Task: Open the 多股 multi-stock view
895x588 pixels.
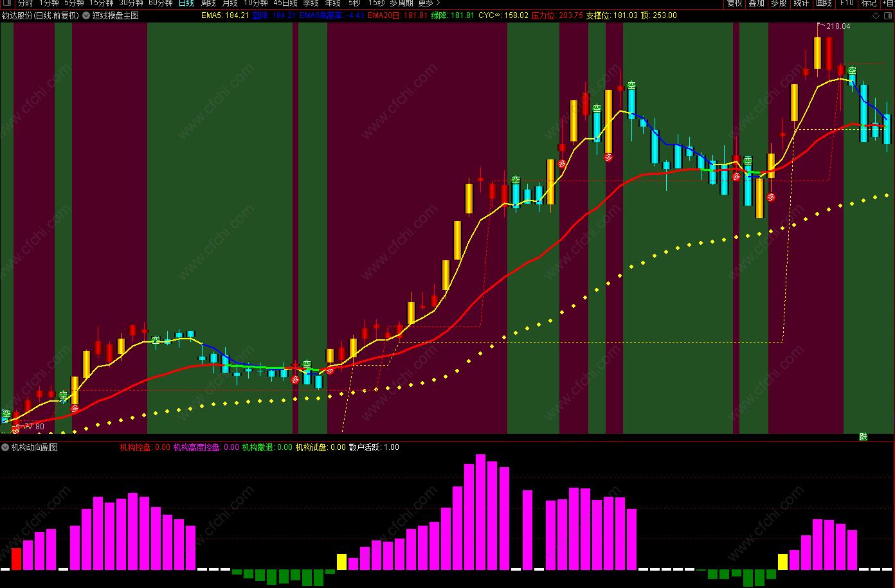Action: tap(779, 3)
